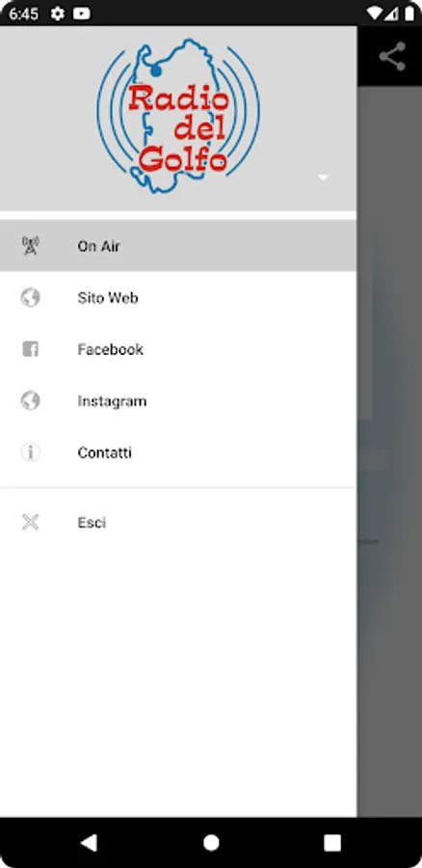Expand the header dropdown arrow
Viewport: 422px width, 868px height.
click(324, 177)
